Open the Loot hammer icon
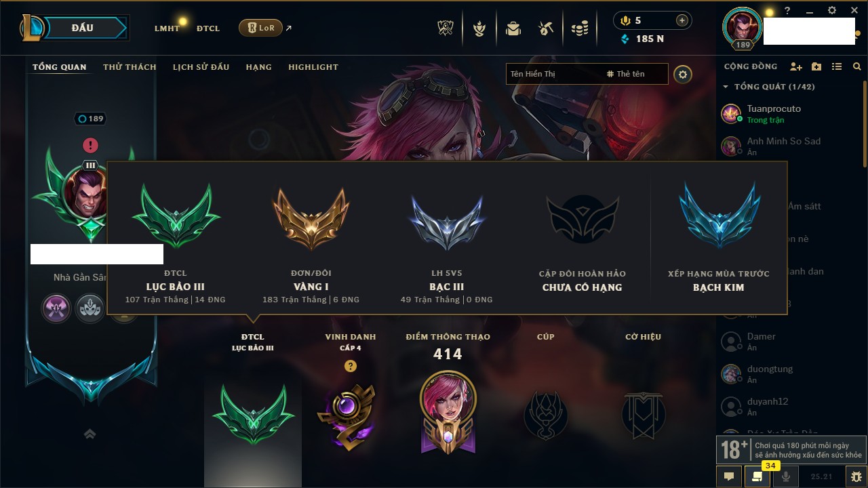This screenshot has height=488, width=868. tap(546, 28)
